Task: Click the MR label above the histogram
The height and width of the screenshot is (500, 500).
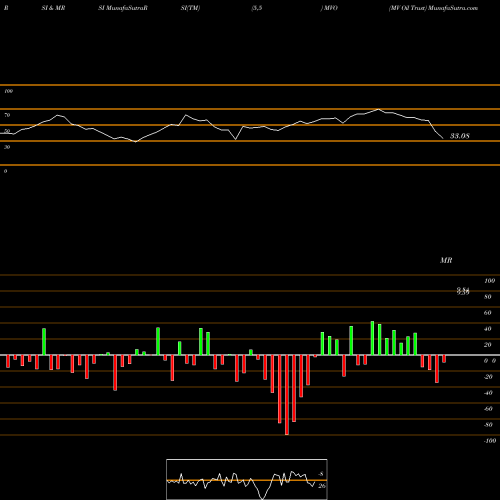Action: point(446,260)
